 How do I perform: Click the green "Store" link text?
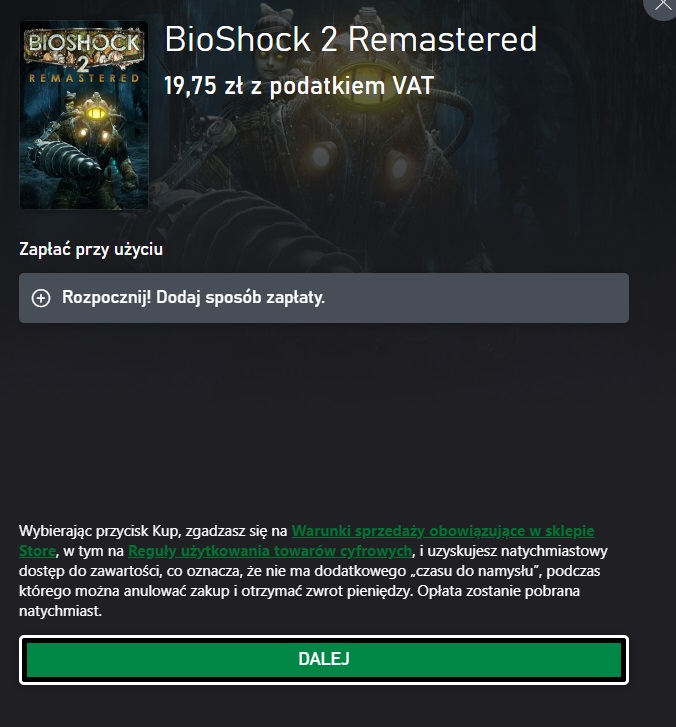point(37,551)
